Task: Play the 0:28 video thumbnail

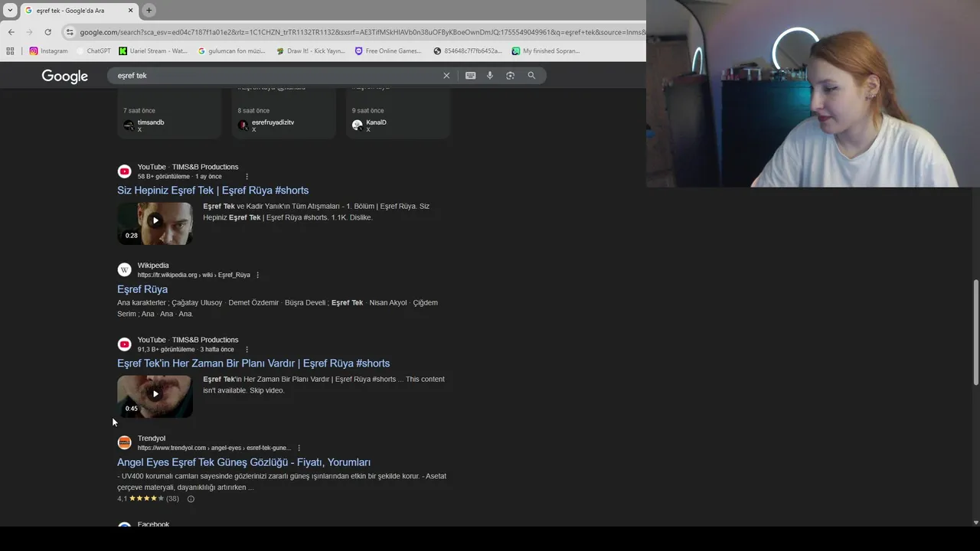Action: click(x=155, y=223)
